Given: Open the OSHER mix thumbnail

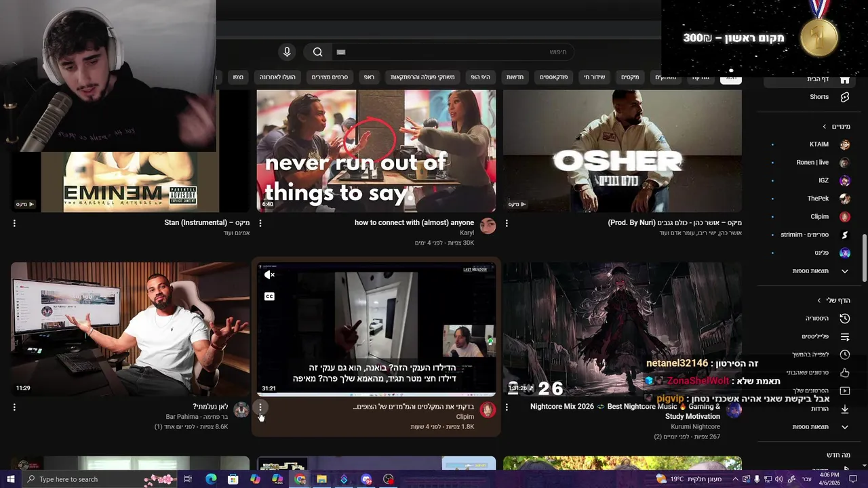Looking at the screenshot, I should (623, 151).
